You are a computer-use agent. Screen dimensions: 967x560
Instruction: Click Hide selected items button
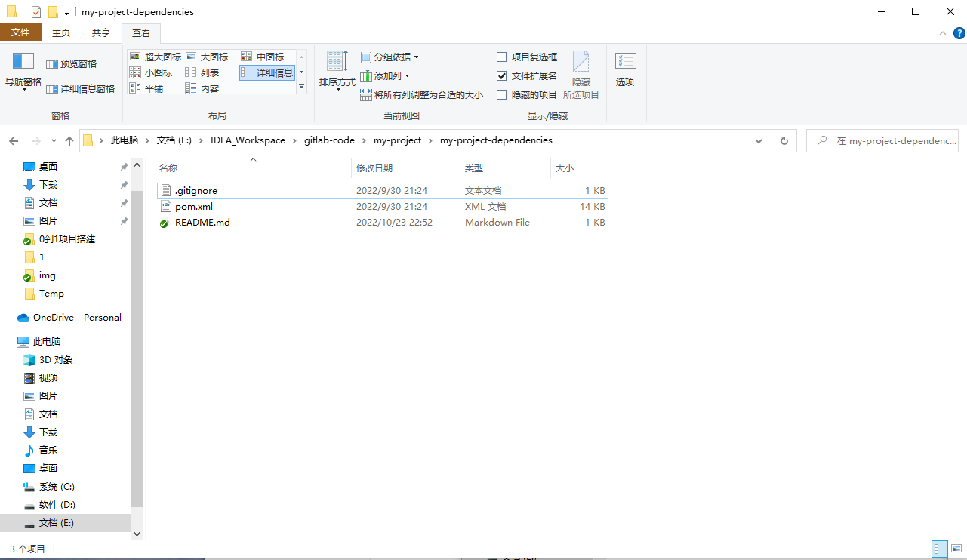[581, 75]
